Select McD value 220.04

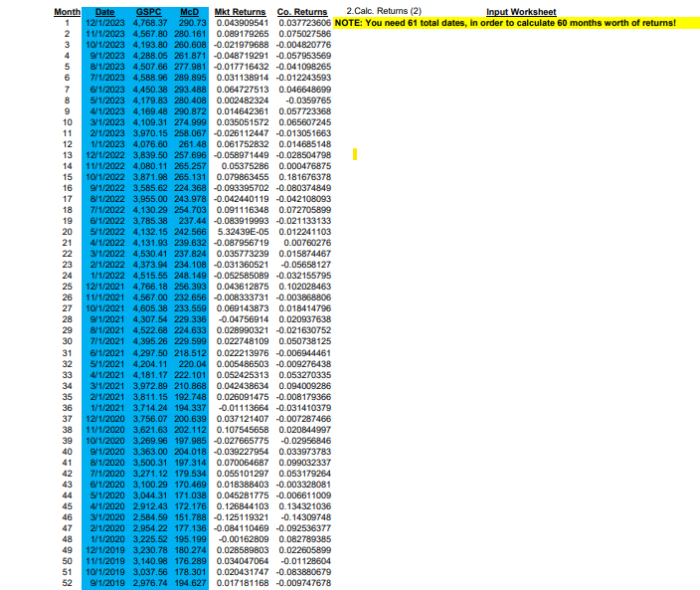click(193, 364)
